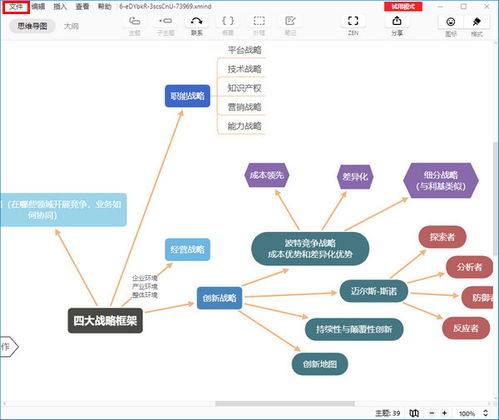
Task: Toggle the map overview icon in status bar
Action: click(414, 413)
